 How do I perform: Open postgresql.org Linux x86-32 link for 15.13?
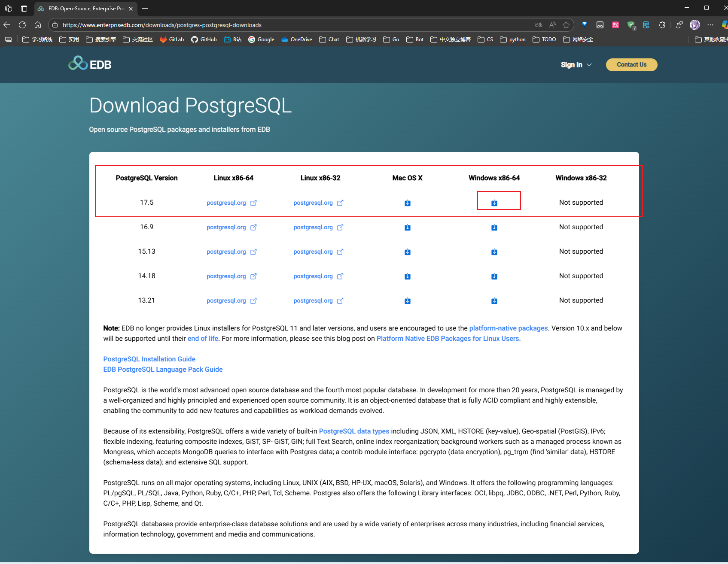pyautogui.click(x=318, y=252)
